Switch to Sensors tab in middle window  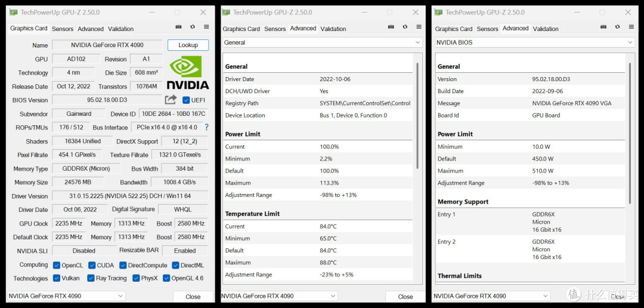(x=275, y=29)
